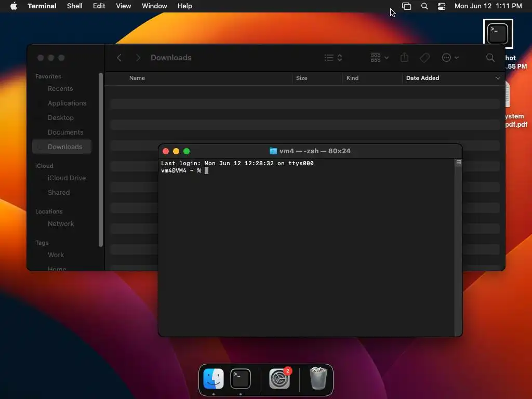Go back in Finder Downloads window

pos(119,58)
